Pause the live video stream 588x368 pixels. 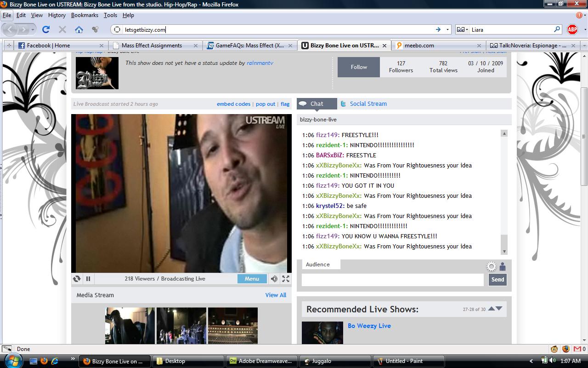88,279
